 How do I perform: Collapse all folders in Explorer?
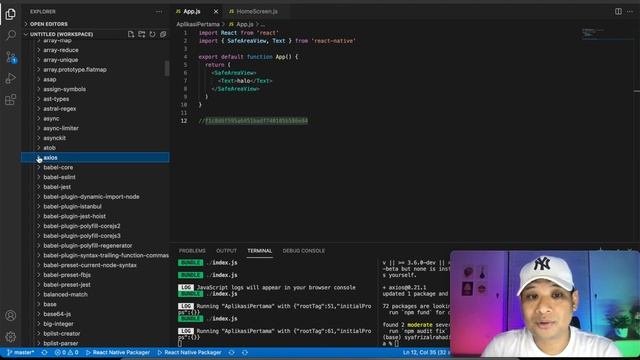163,34
